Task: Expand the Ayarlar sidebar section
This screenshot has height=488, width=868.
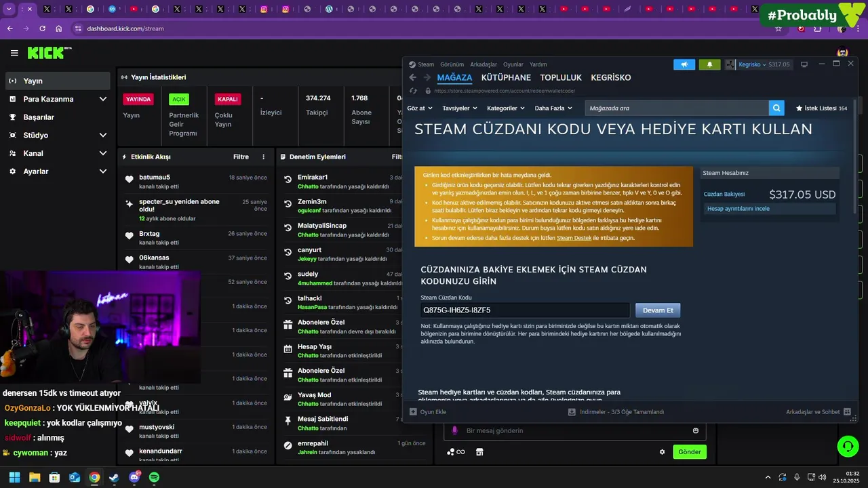Action: point(103,171)
